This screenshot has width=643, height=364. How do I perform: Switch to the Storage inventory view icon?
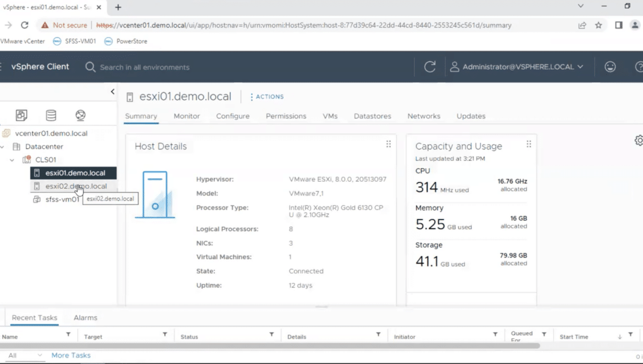coord(51,115)
